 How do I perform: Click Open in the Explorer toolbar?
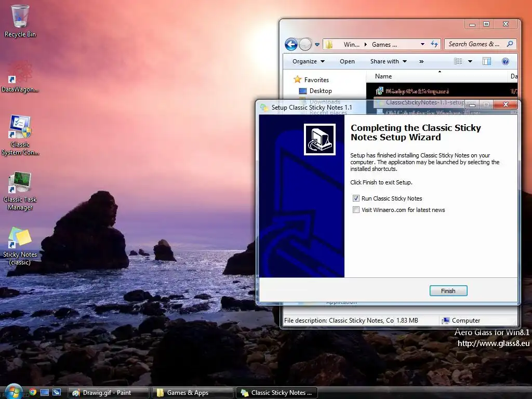(x=347, y=61)
